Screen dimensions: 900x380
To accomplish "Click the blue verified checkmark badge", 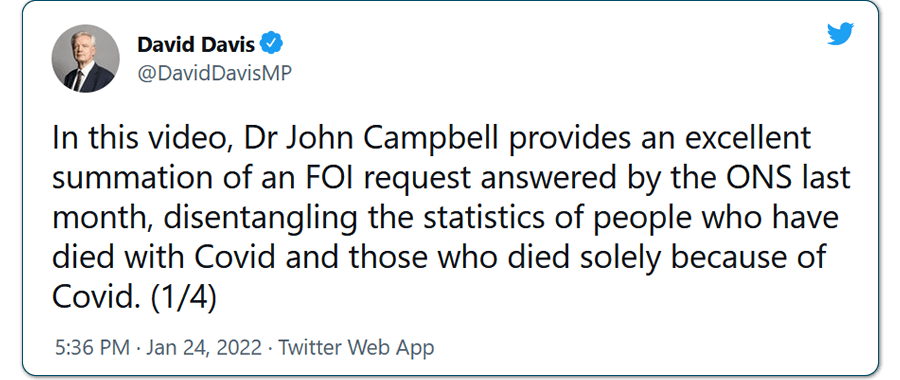I will [x=271, y=44].
